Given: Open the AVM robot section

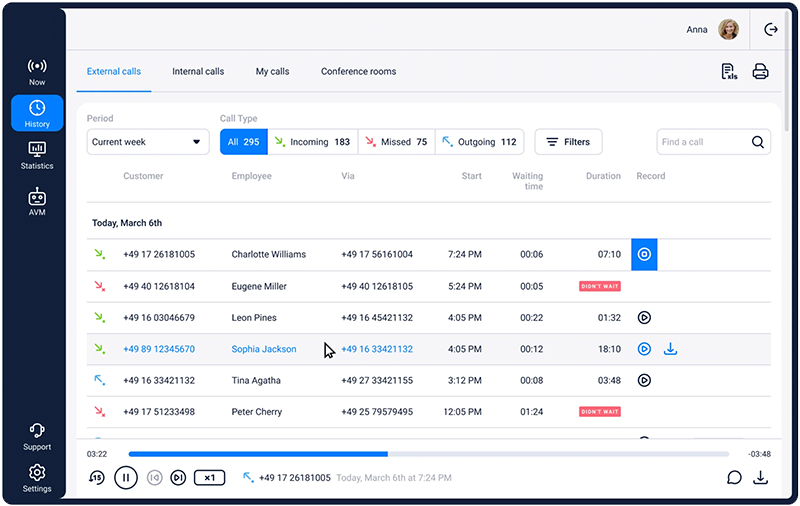Looking at the screenshot, I should coord(37,201).
